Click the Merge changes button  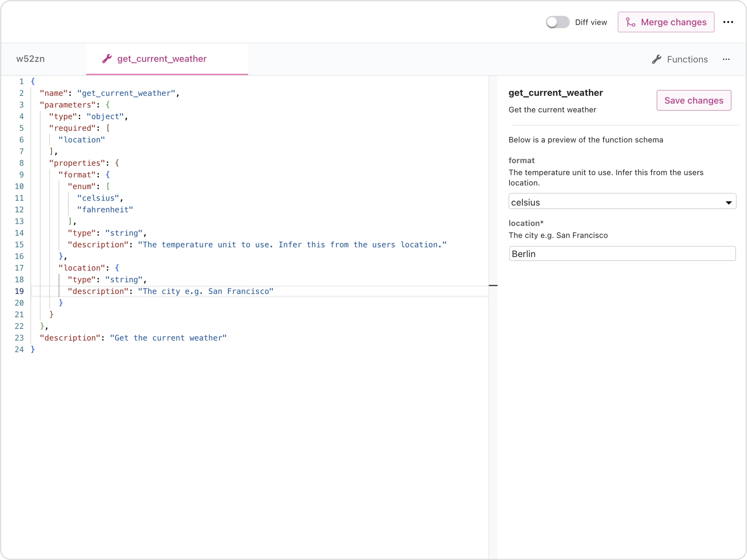(x=666, y=22)
